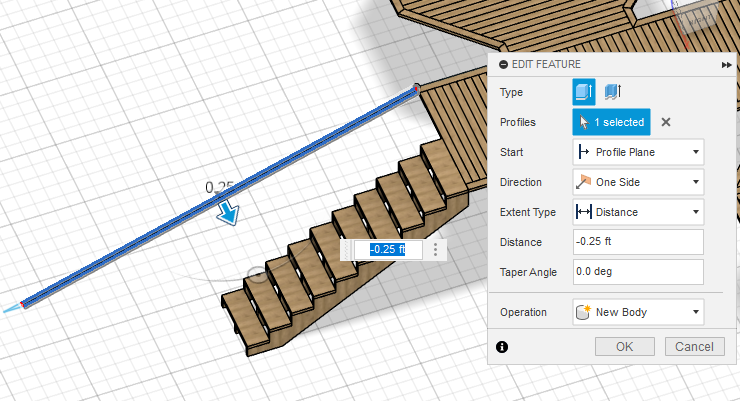Viewport: 740px width, 401px height.
Task: Open the Operation dropdown showing New Body
Action: (638, 312)
